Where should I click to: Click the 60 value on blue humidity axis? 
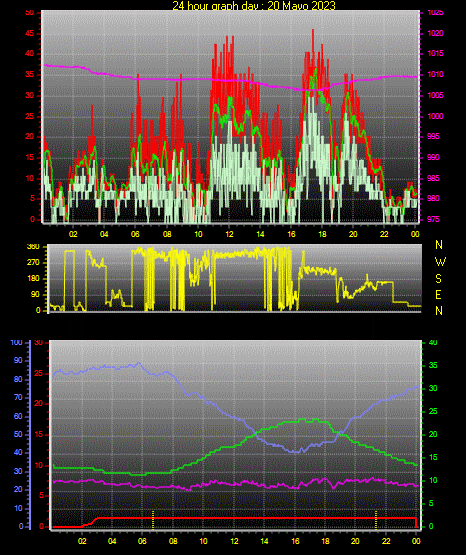(18, 416)
